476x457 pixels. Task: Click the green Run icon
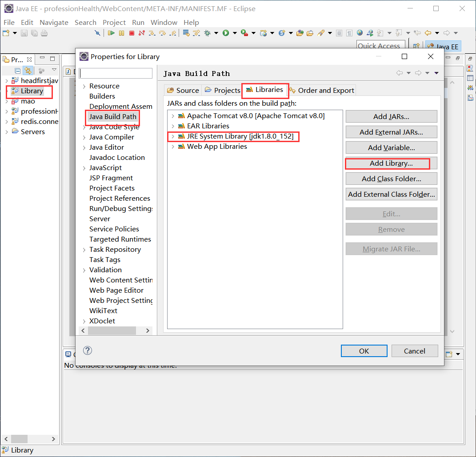225,33
